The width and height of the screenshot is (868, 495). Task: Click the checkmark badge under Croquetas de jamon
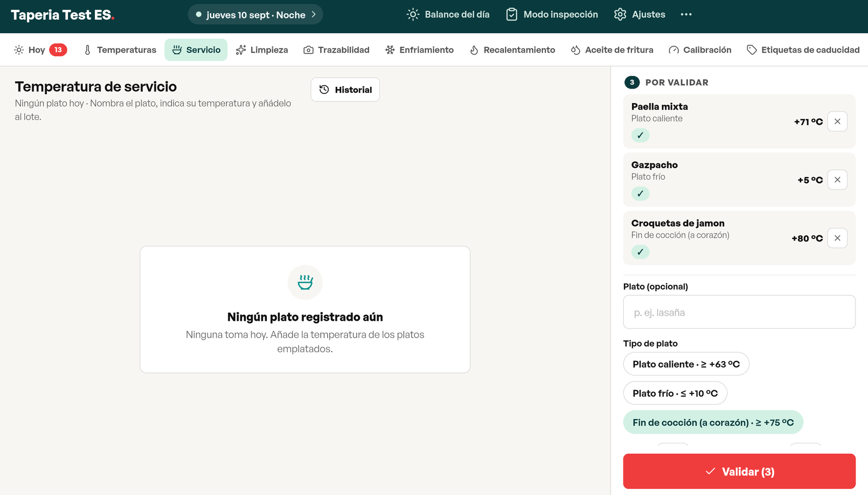coord(640,252)
